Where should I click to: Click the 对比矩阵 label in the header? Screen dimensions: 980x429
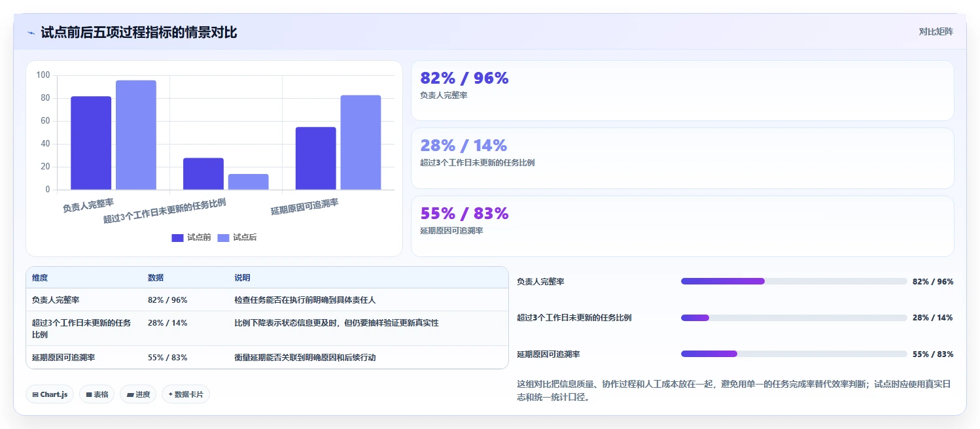[x=936, y=31]
